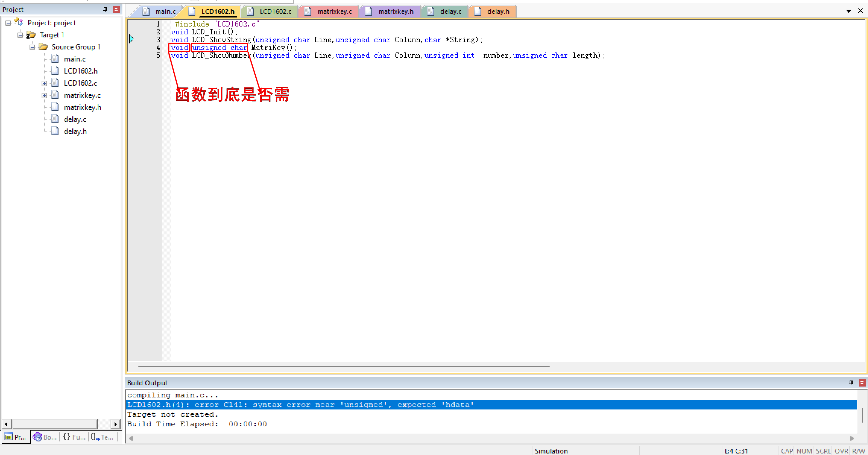
Task: Select delay.h in the project tree
Action: pos(75,131)
